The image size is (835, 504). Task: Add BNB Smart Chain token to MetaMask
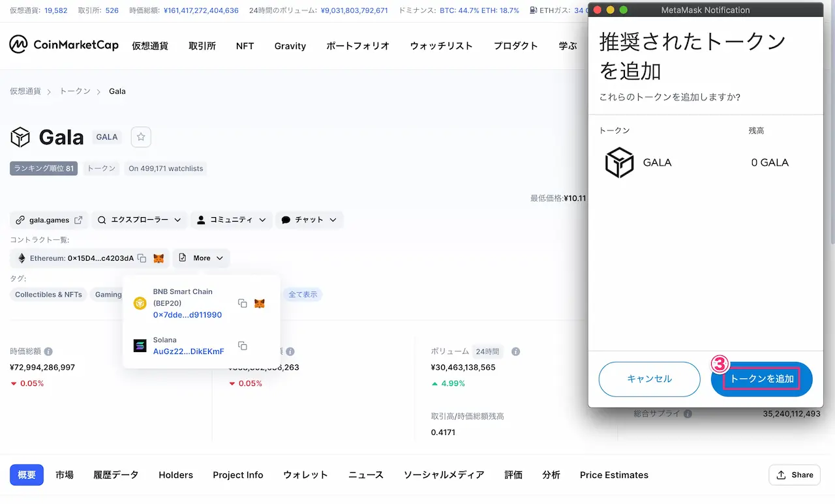click(x=260, y=303)
